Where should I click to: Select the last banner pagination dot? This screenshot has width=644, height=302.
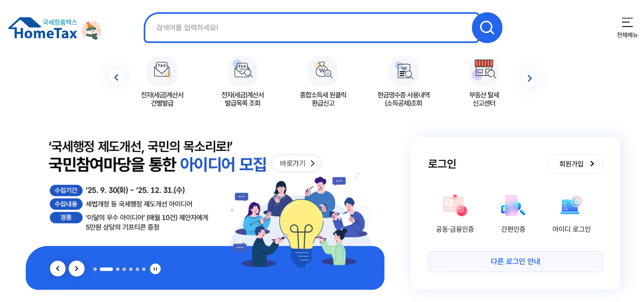tap(144, 269)
